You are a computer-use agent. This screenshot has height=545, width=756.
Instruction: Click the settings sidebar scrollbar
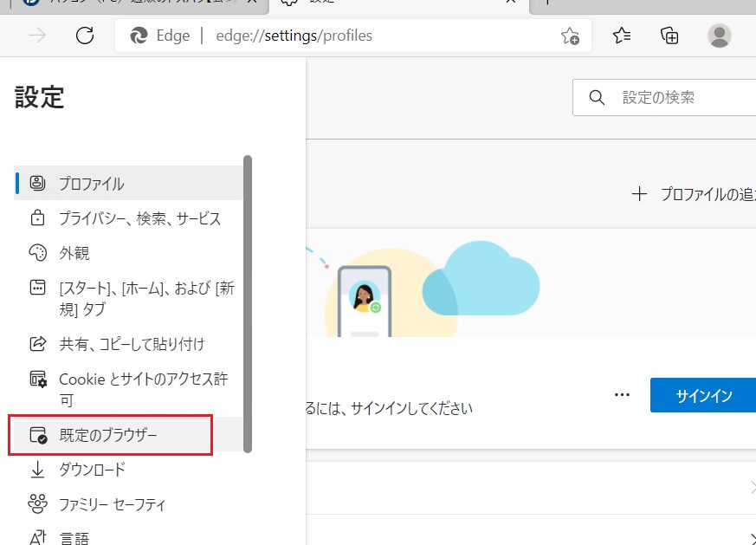248,303
